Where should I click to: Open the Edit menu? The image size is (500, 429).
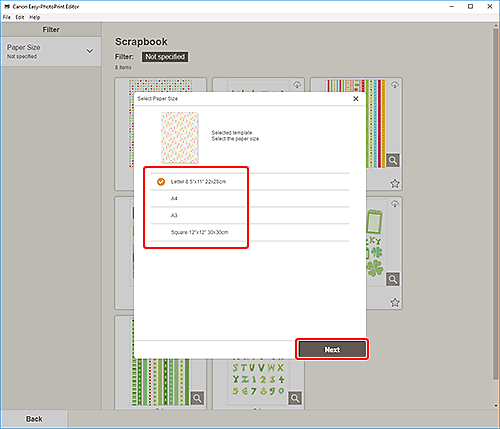tap(20, 17)
